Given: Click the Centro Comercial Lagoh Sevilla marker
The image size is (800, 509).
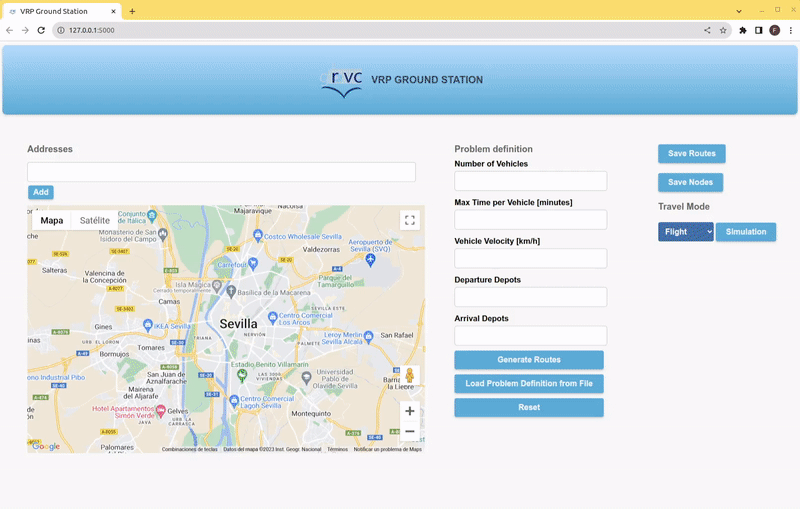Looking at the screenshot, I should click(234, 401).
